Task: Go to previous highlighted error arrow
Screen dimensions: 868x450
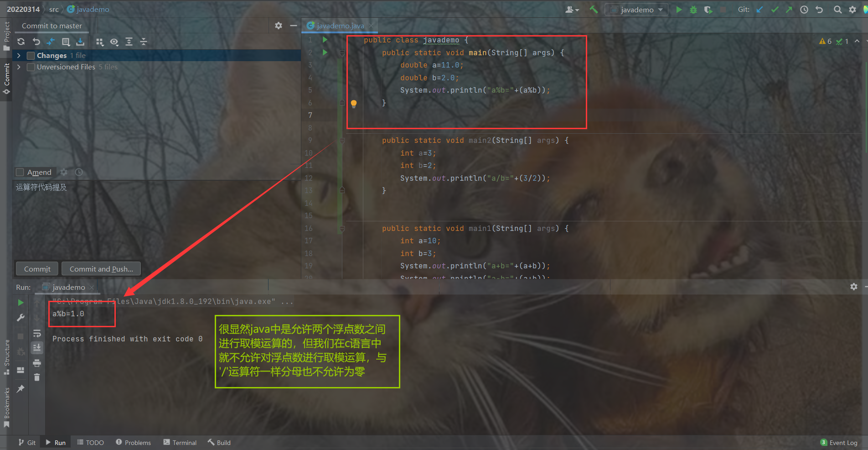Action: [857, 41]
